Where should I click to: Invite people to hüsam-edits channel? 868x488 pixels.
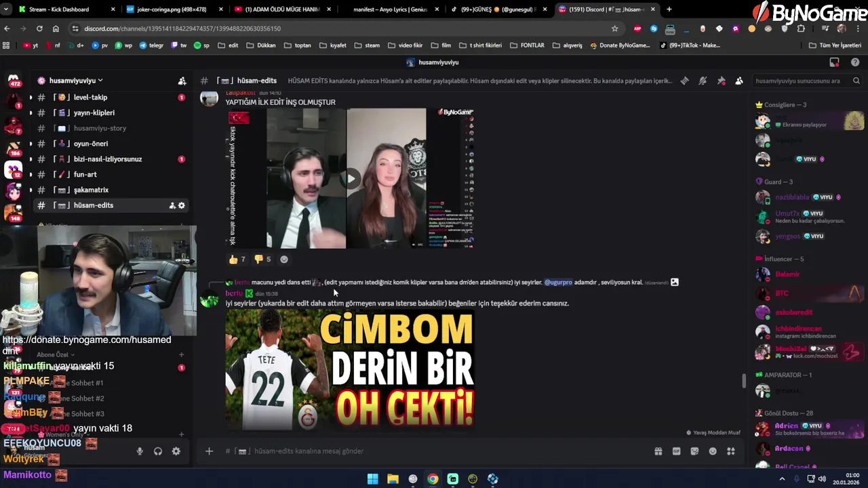coord(172,205)
